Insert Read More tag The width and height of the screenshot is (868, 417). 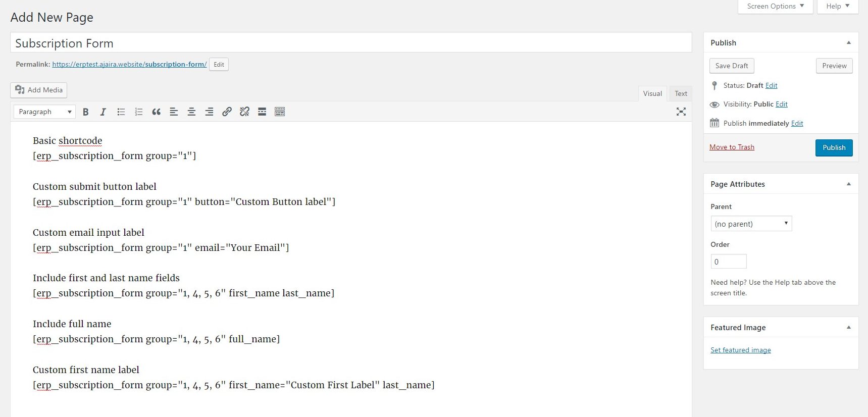coord(262,112)
